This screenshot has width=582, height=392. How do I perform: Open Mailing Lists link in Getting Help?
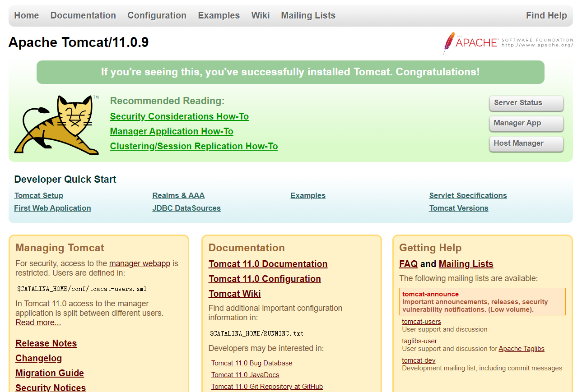click(466, 264)
